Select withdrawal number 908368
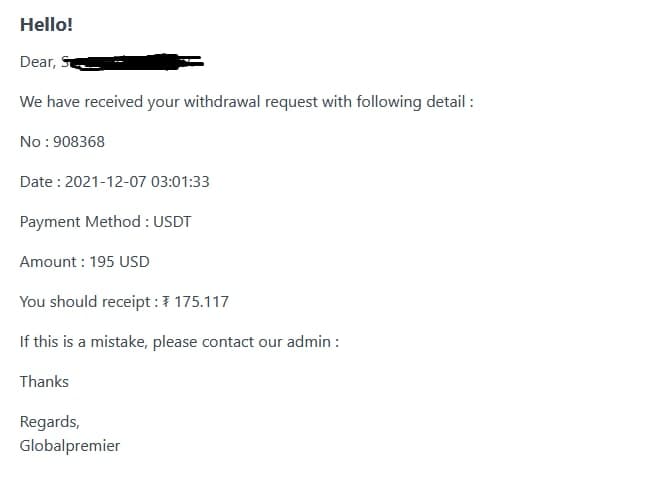Screen dimensions: 646x478 click(x=79, y=142)
